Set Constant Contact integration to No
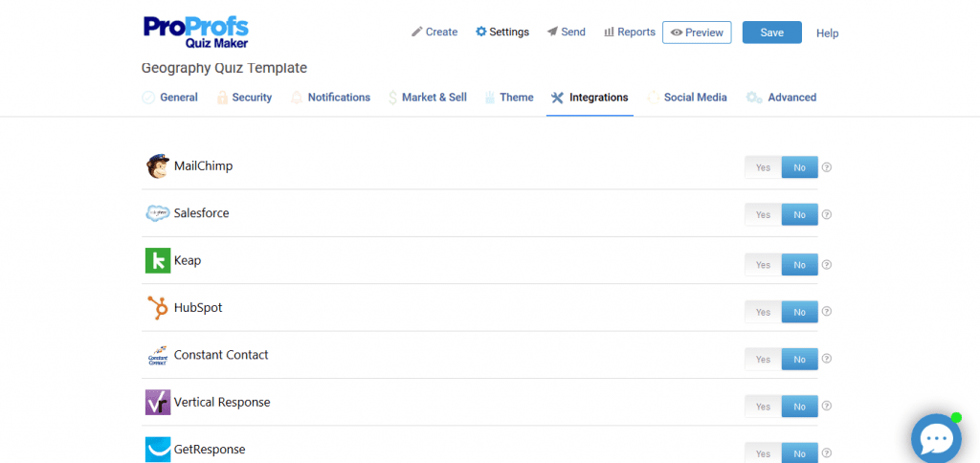 pos(799,360)
